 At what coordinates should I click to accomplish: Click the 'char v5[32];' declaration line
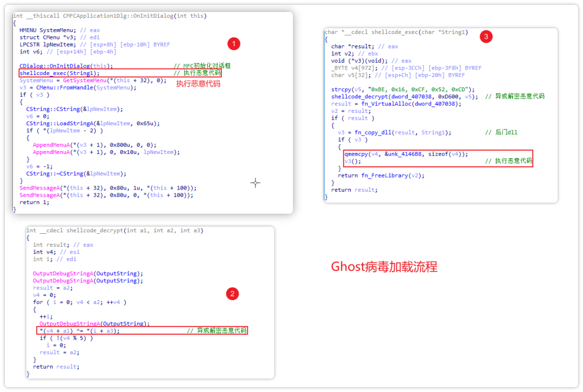398,75
